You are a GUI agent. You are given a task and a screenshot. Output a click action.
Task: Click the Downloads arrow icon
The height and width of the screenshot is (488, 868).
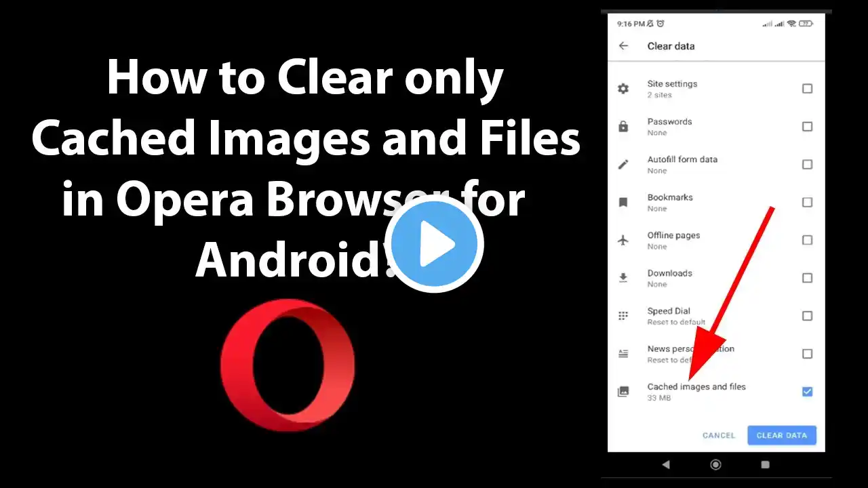click(x=623, y=278)
